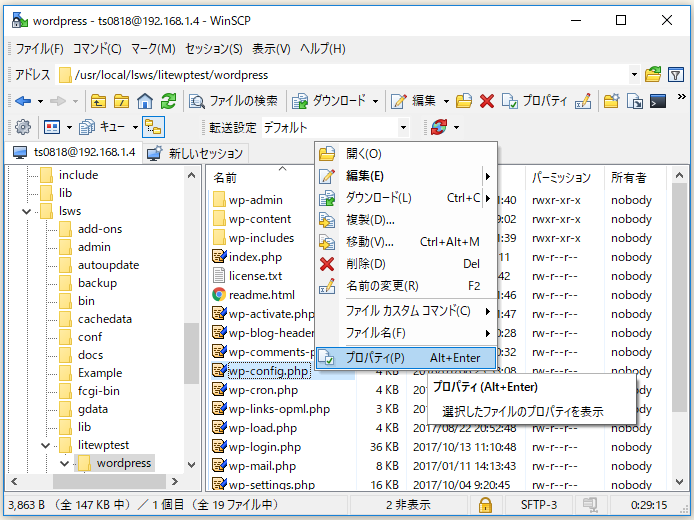
Task: Choose 移動(V)... in context menu
Action: 405,242
